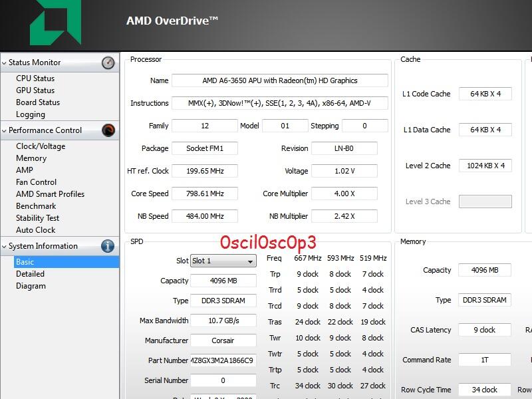Open the Logging page
The image size is (532, 399).
coord(31,114)
